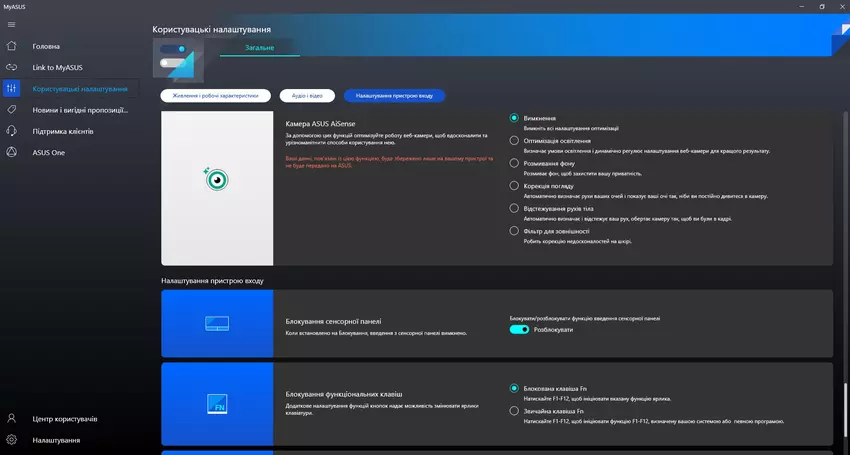
Task: Select the Оптимізація освітлення radio option
Action: [514, 141]
